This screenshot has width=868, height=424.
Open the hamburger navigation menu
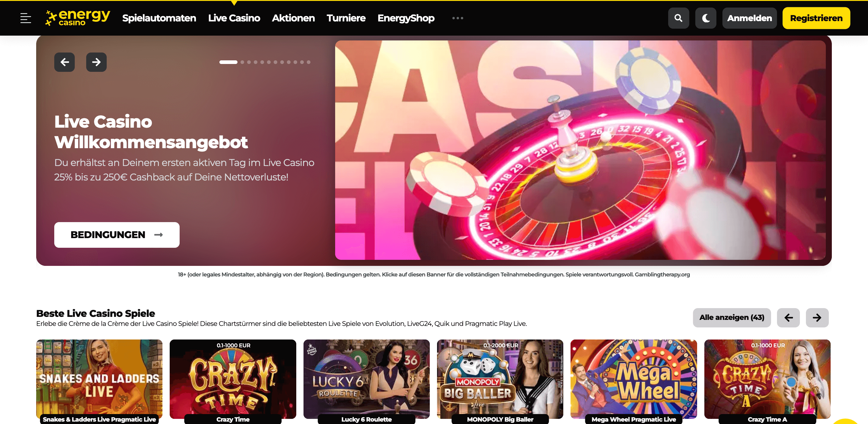coord(26,18)
